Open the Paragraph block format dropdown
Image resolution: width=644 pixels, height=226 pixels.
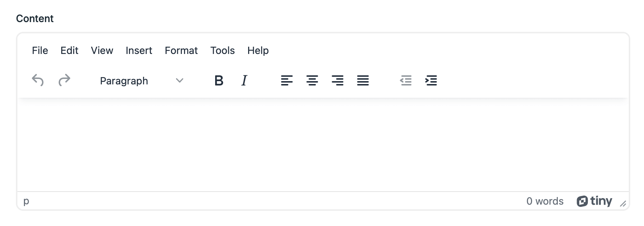click(142, 80)
